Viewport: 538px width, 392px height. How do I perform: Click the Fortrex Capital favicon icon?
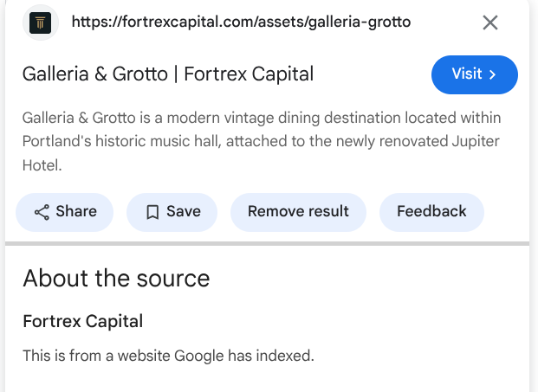pyautogui.click(x=40, y=22)
